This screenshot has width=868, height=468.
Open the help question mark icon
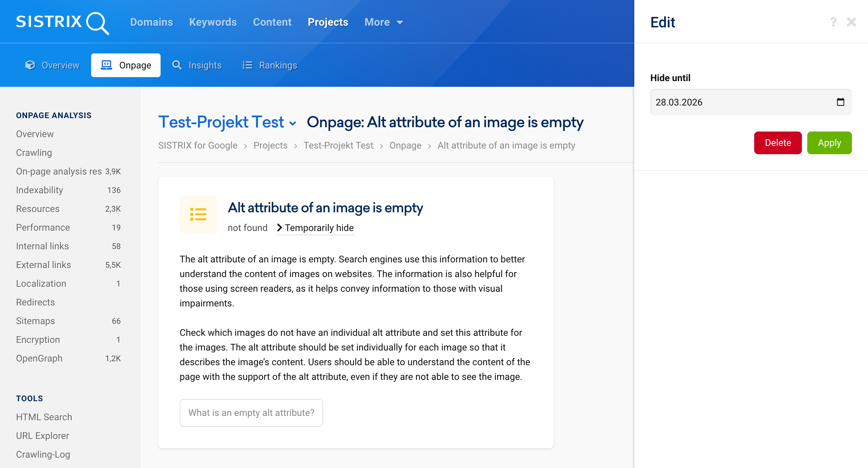(x=833, y=22)
